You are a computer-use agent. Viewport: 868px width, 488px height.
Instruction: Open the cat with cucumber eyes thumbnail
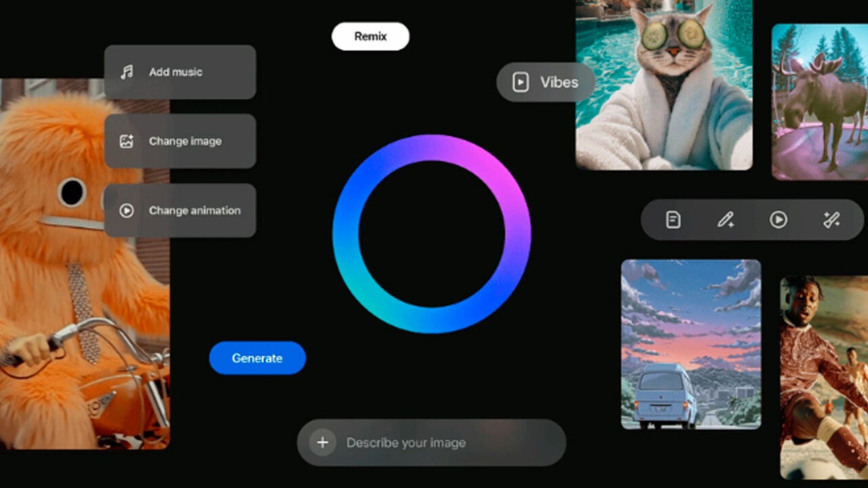(663, 85)
